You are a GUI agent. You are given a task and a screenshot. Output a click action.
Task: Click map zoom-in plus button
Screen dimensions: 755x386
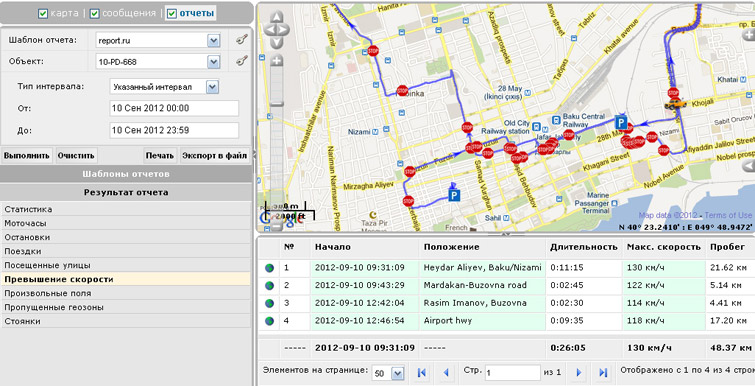coord(276,61)
